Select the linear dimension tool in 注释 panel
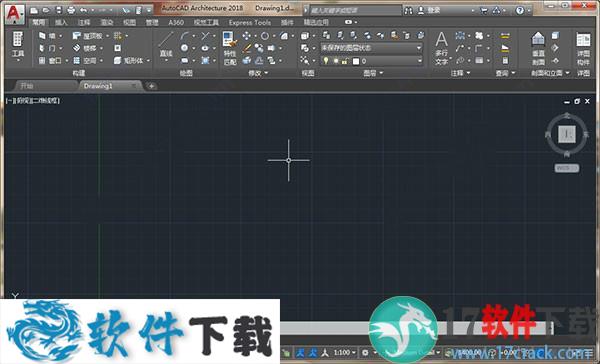Viewport: 600px width, 364px height. click(x=460, y=36)
